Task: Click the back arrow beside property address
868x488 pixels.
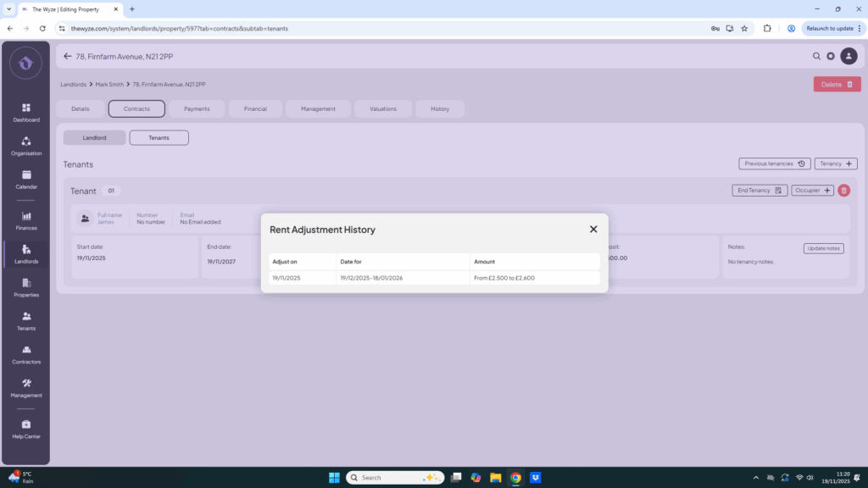Action: pos(68,57)
